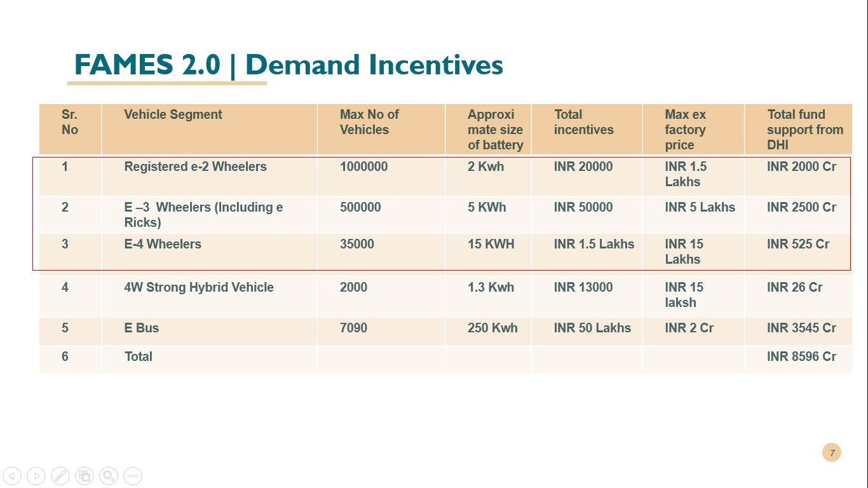This screenshot has width=868, height=488.
Task: Click the 4W Strong Hybrid Vehicle cell
Action: click(199, 288)
